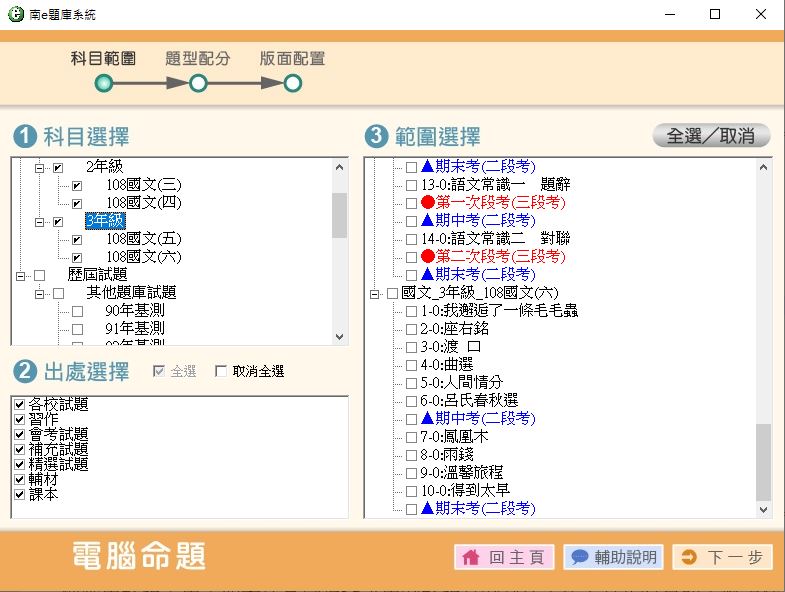Click the red circle 第一次段考(三段考)
The width and height of the screenshot is (785, 592).
pyautogui.click(x=428, y=203)
